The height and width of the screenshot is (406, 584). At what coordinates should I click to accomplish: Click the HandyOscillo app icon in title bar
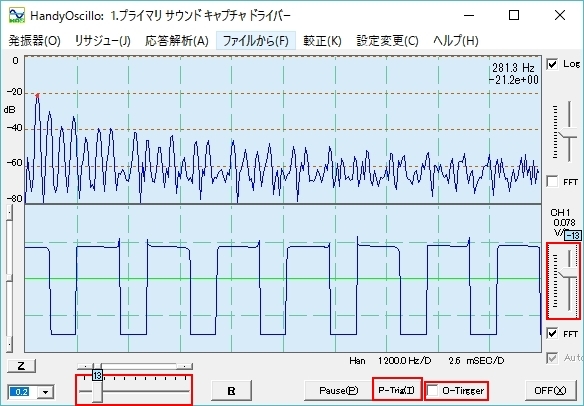pyautogui.click(x=17, y=15)
